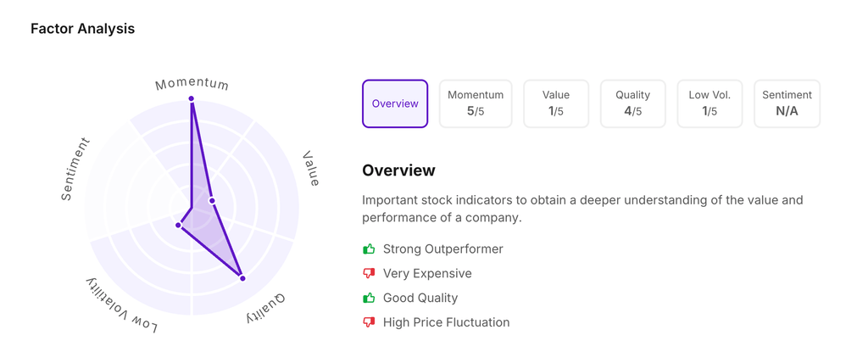868x363 pixels.
Task: Click the Sentiment axis label on the radar
Action: click(75, 169)
